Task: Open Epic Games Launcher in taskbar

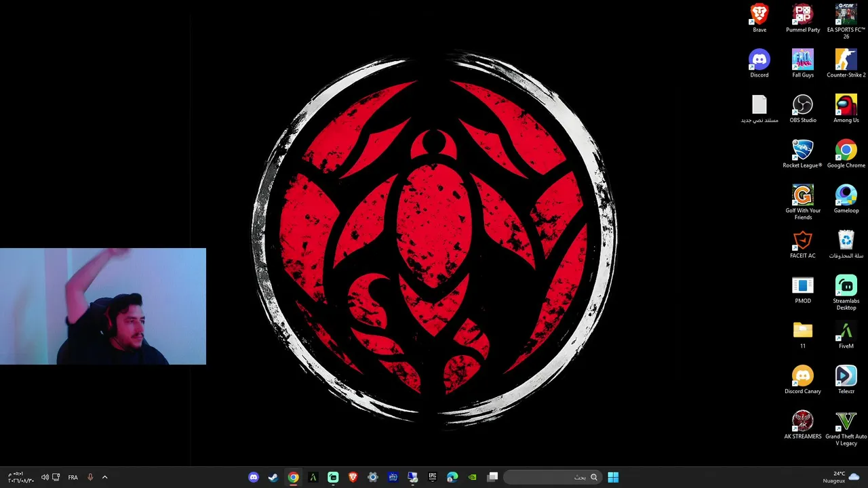Action: pyautogui.click(x=433, y=477)
